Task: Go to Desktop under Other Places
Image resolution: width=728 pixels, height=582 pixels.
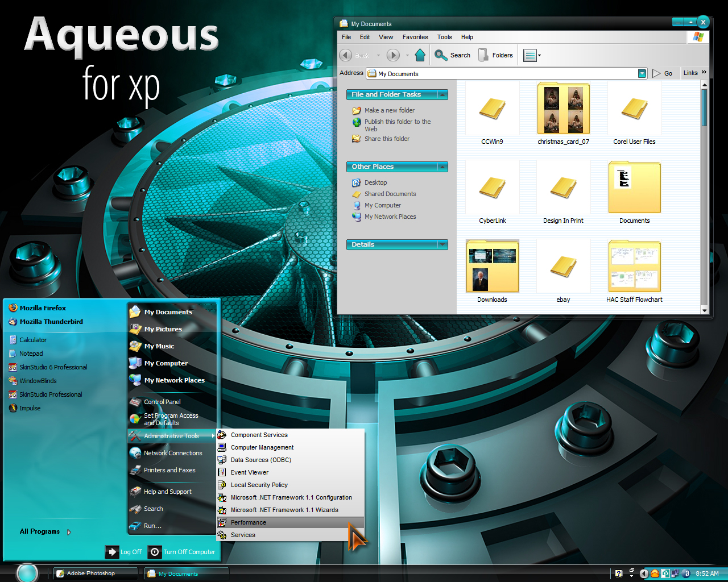Action: 375,182
